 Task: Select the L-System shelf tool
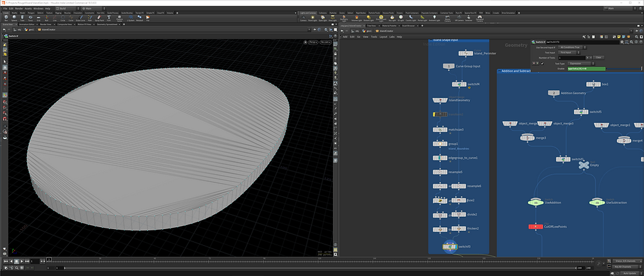point(131,17)
